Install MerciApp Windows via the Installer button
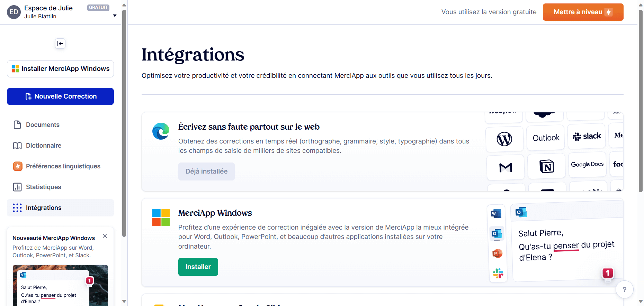Viewport: 644px width, 306px height. 198,267
